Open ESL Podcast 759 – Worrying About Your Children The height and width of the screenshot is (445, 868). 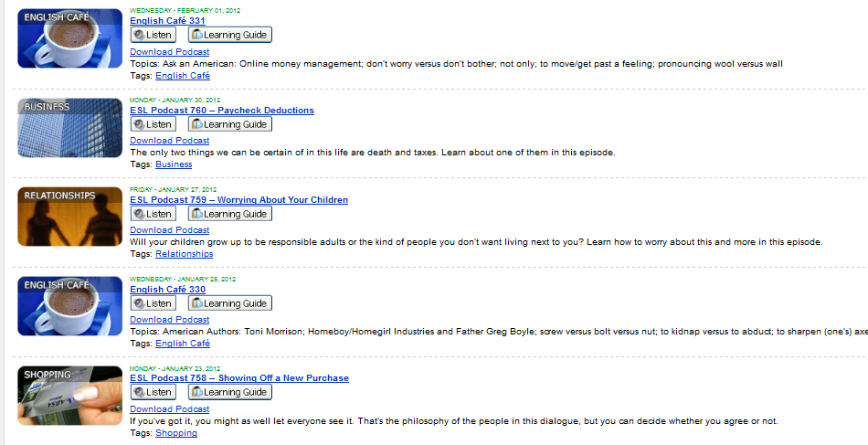tap(239, 200)
